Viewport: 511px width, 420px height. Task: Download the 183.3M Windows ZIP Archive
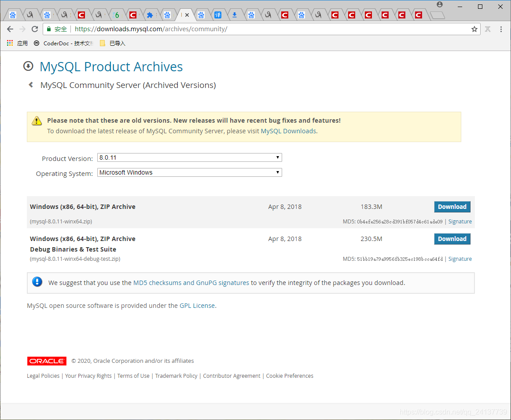click(452, 207)
